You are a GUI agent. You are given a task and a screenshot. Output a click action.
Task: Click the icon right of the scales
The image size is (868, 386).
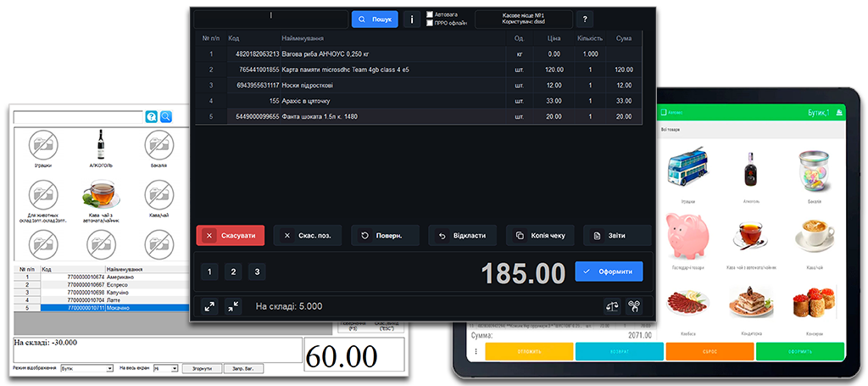point(633,306)
